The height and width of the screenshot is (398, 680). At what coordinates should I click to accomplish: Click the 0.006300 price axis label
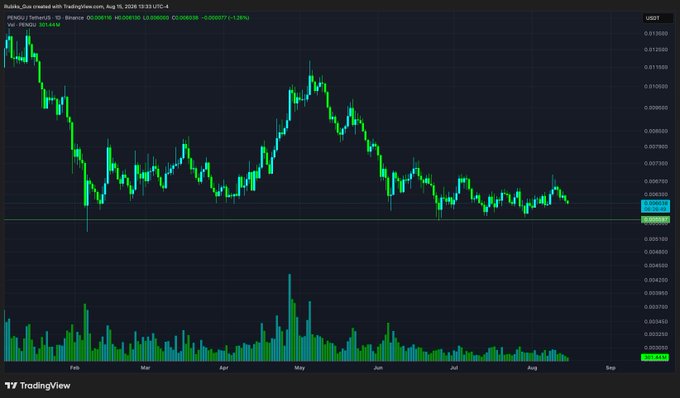pyautogui.click(x=656, y=194)
